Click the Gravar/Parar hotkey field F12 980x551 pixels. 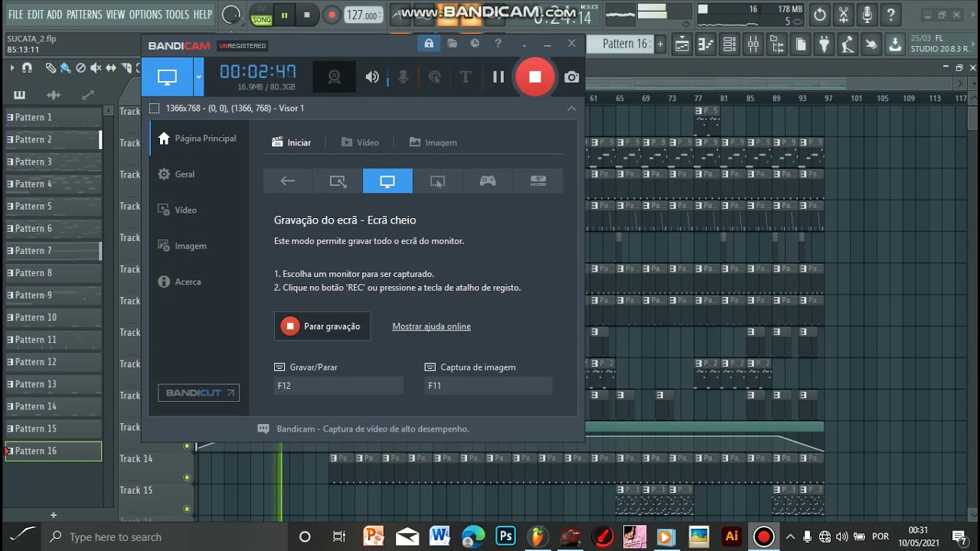click(x=338, y=386)
